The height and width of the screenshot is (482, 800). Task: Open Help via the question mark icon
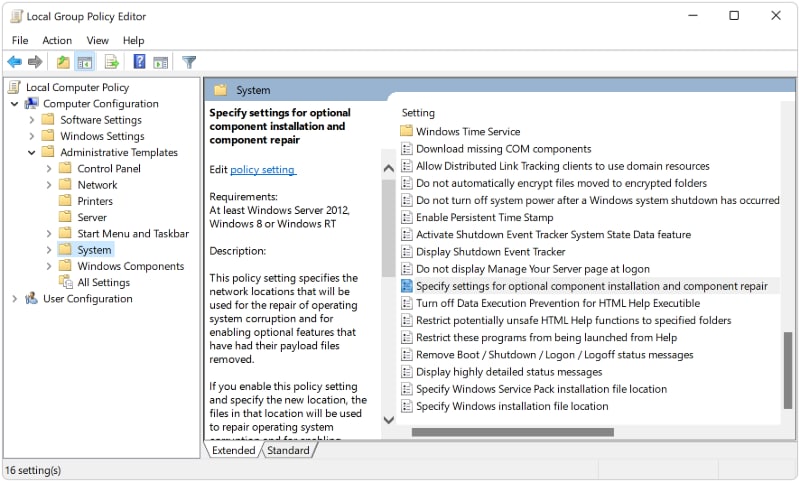(x=139, y=62)
